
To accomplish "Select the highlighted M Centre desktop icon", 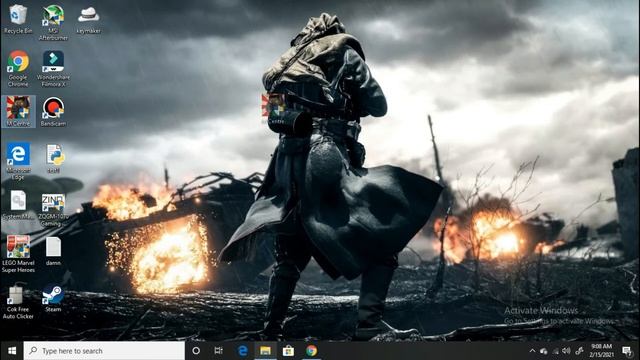I will coord(18,111).
